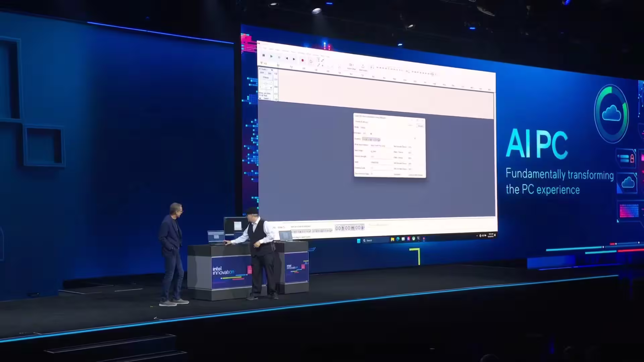This screenshot has width=644, height=362.
Task: Open the Windows Start menu
Action: click(x=359, y=241)
